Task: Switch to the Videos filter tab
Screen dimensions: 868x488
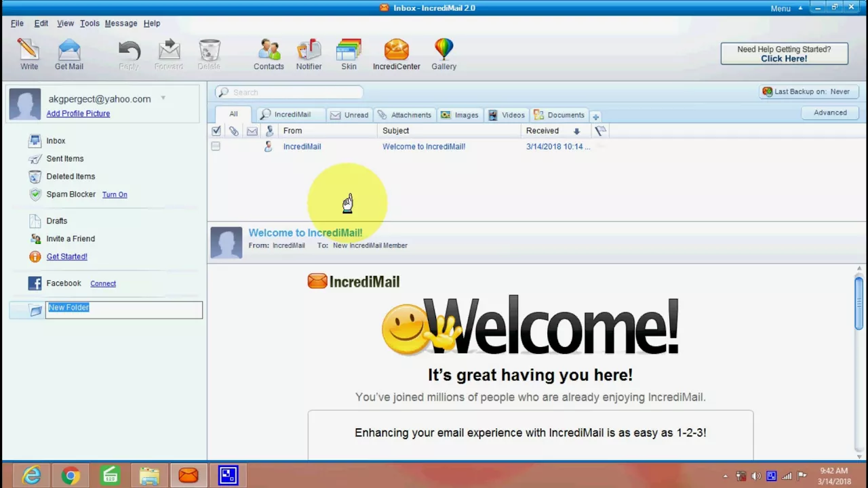Action: 507,115
